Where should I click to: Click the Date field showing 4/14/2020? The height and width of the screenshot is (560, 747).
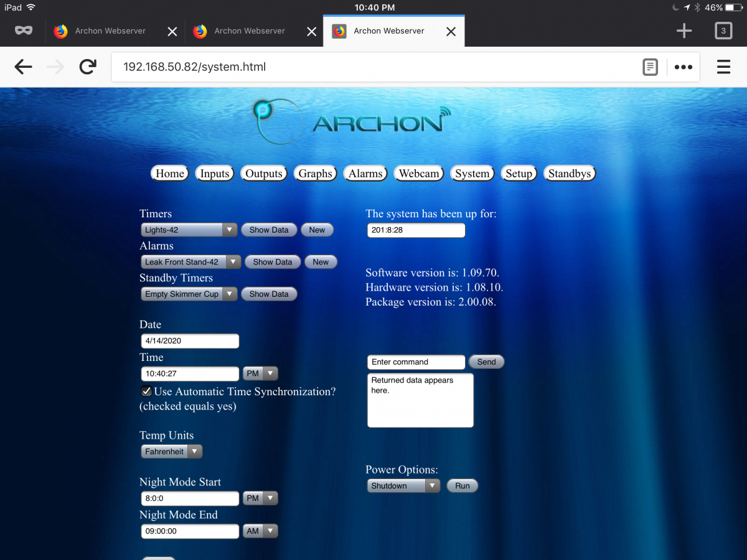(190, 341)
